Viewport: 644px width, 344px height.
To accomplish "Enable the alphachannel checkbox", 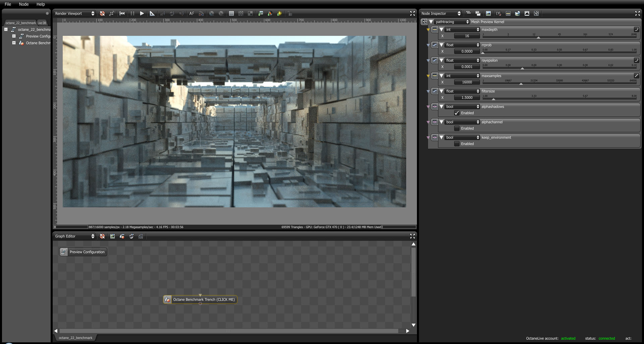I will point(457,128).
